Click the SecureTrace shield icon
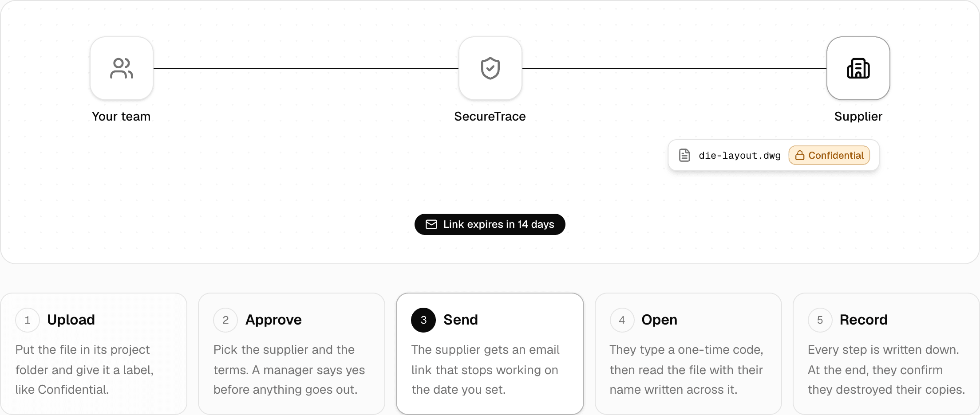Viewport: 980px width, 415px height. coord(490,68)
